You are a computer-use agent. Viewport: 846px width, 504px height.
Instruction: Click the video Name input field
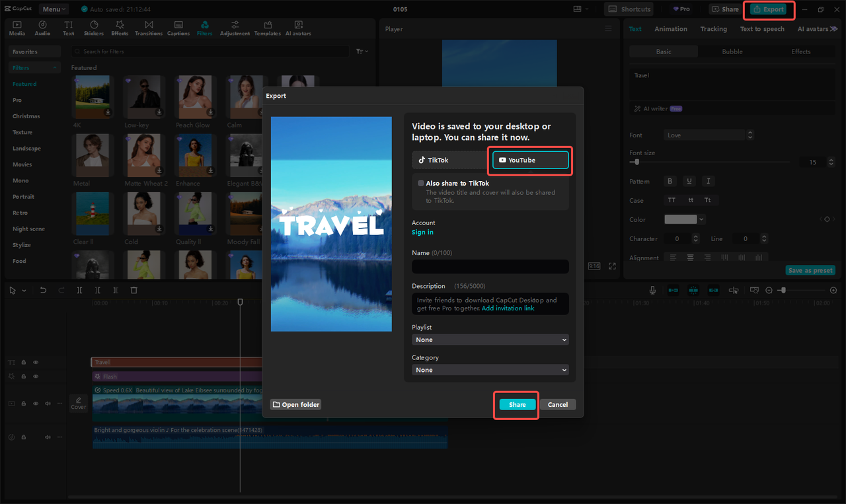[x=490, y=266]
